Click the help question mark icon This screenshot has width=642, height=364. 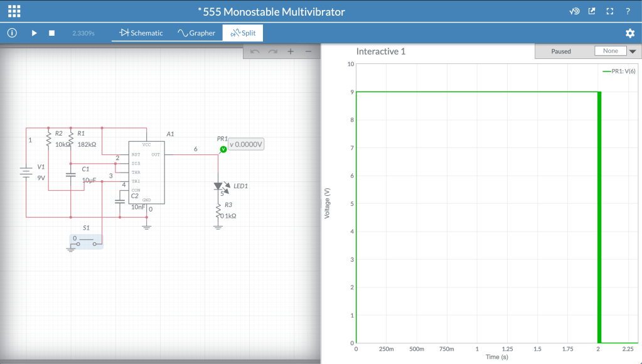[628, 11]
